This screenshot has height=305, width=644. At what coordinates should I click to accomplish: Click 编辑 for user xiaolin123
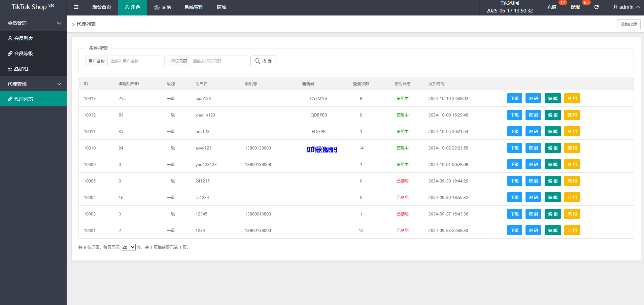553,115
